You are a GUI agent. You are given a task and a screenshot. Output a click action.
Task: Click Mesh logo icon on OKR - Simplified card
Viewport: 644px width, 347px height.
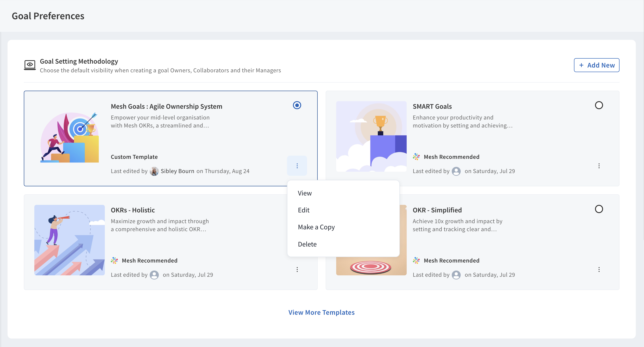point(416,260)
